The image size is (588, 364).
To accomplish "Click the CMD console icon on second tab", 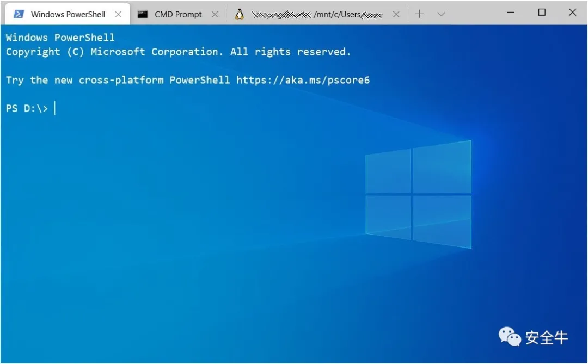I will click(x=143, y=14).
